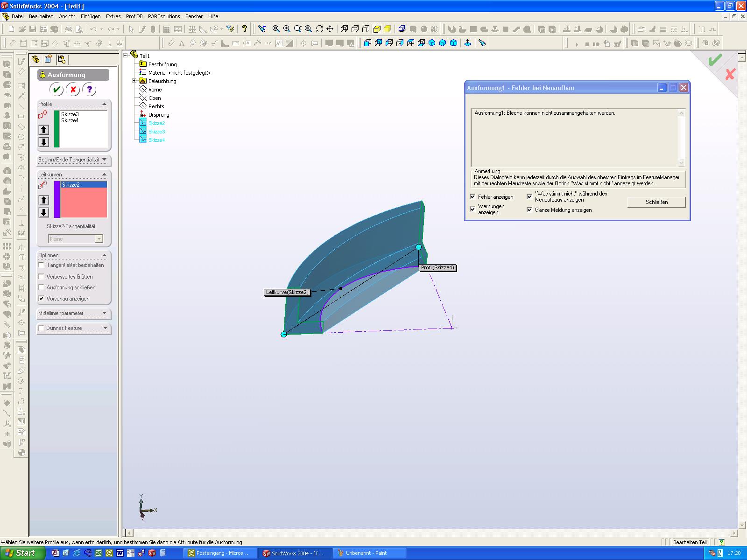Click the confirmation corner green checkmark

[x=715, y=60]
